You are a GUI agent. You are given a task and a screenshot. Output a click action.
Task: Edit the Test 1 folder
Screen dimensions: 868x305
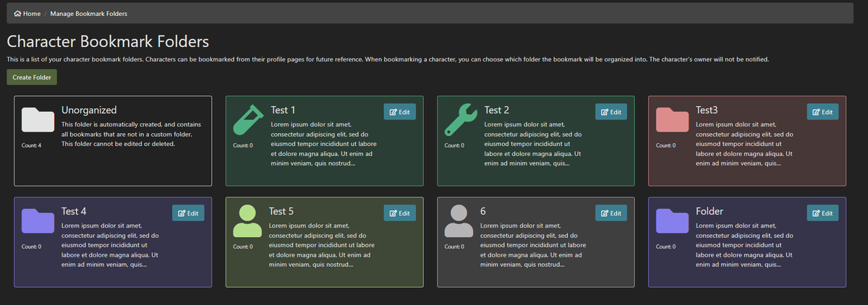pos(399,112)
